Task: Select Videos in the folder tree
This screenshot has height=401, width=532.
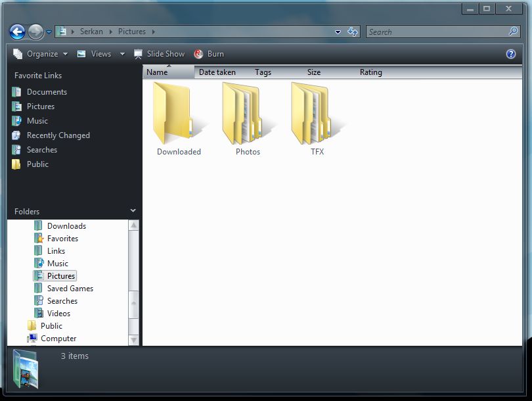Action: [x=58, y=314]
